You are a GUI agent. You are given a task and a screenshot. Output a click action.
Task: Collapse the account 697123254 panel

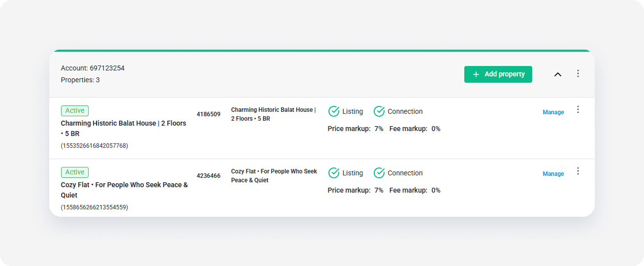[558, 74]
